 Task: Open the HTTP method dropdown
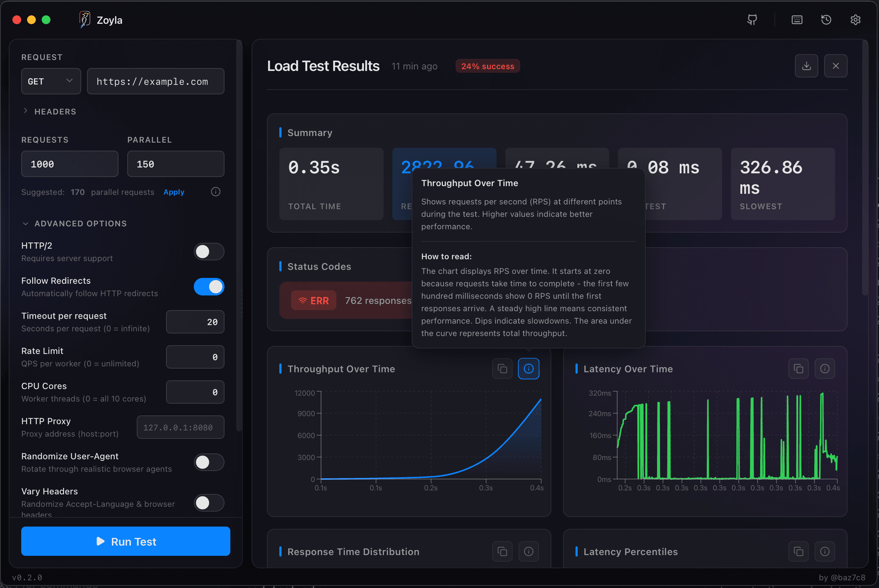coord(51,81)
